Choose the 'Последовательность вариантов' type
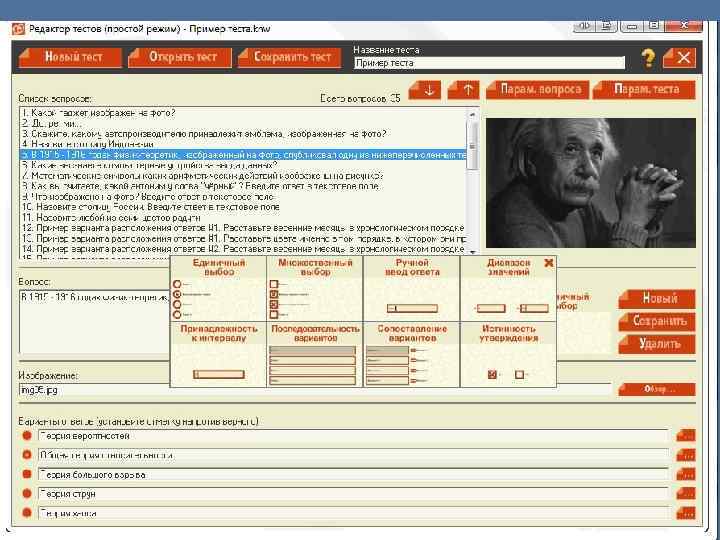This screenshot has height=540, width=720. click(x=315, y=354)
